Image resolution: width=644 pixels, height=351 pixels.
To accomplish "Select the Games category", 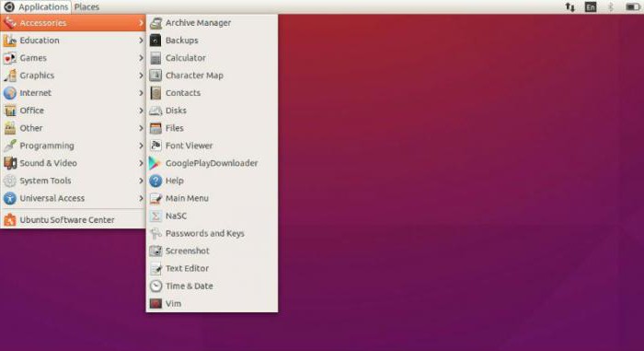I will coord(73,58).
